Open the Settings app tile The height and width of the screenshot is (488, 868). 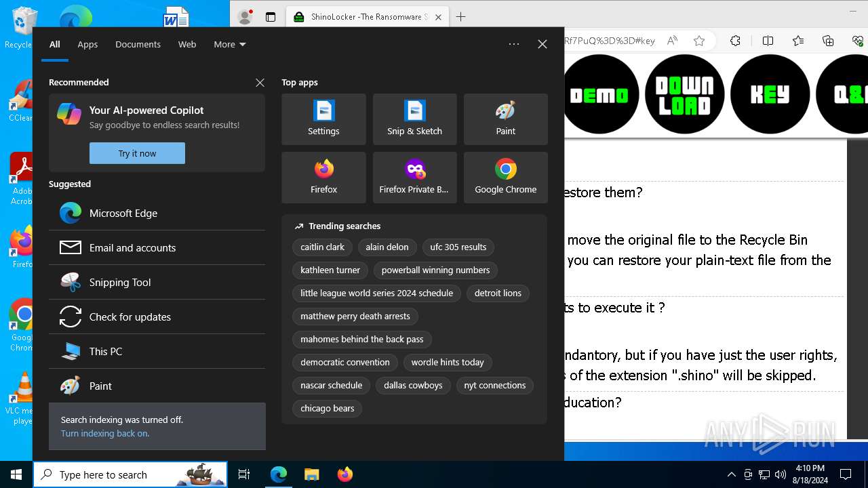coord(323,119)
